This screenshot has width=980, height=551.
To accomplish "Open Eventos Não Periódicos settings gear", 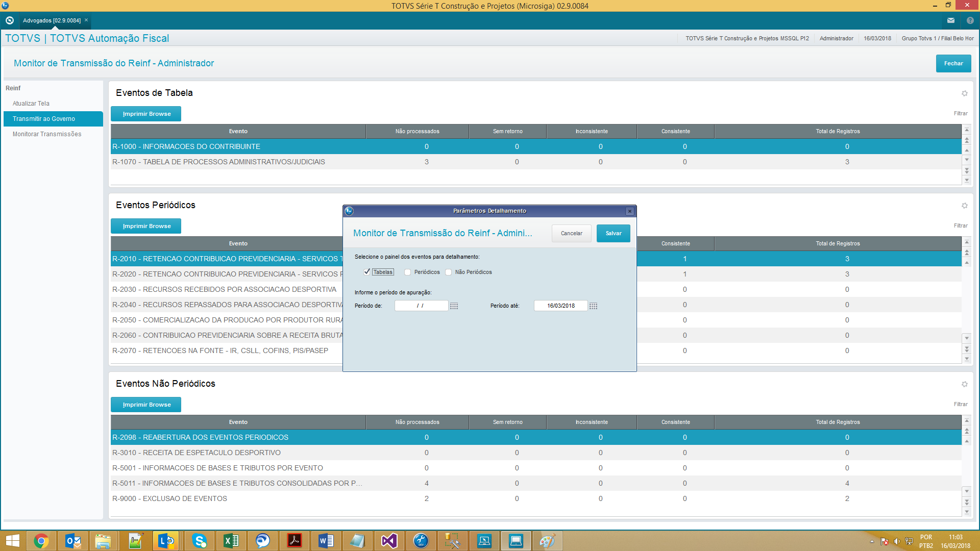I will (x=964, y=384).
